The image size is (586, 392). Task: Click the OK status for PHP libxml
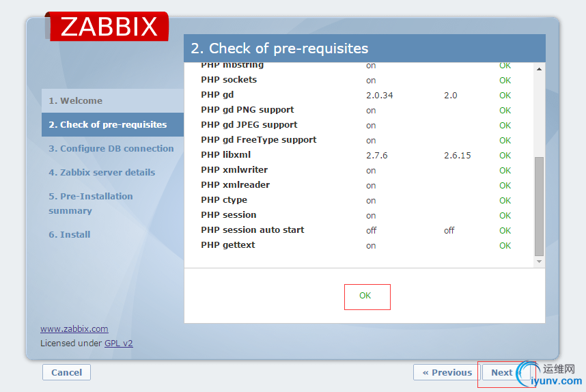[x=505, y=156]
